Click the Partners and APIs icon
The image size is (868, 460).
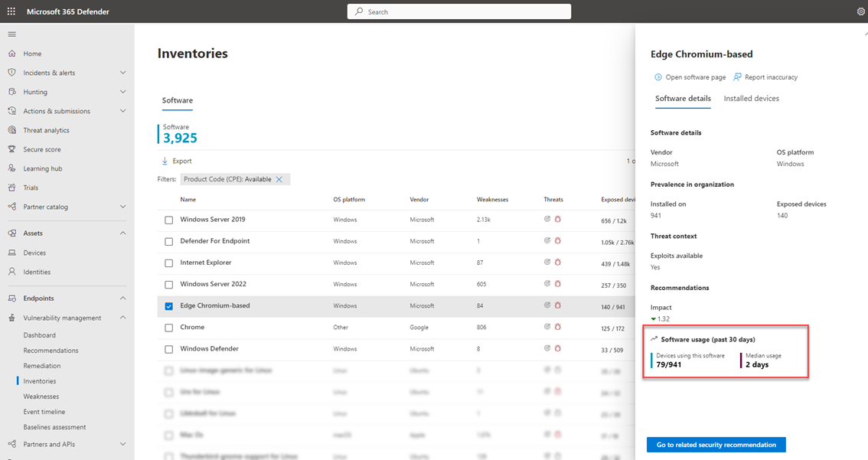click(11, 444)
